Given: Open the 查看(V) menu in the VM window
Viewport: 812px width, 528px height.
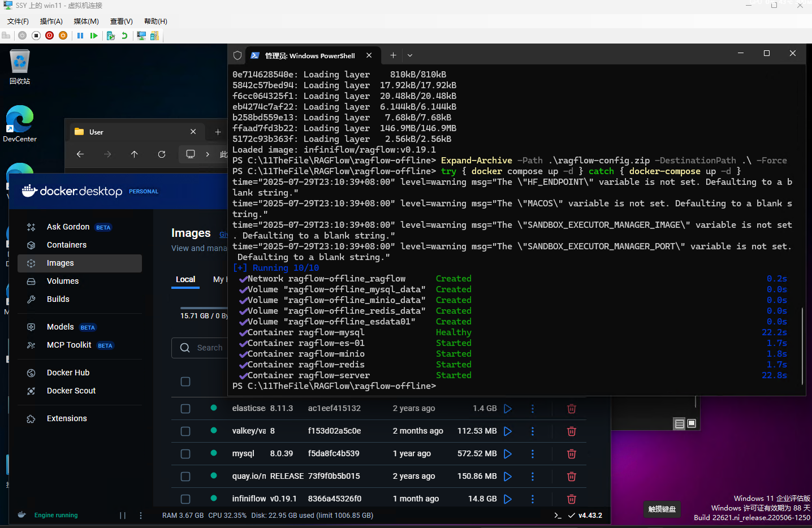Looking at the screenshot, I should tap(122, 21).
